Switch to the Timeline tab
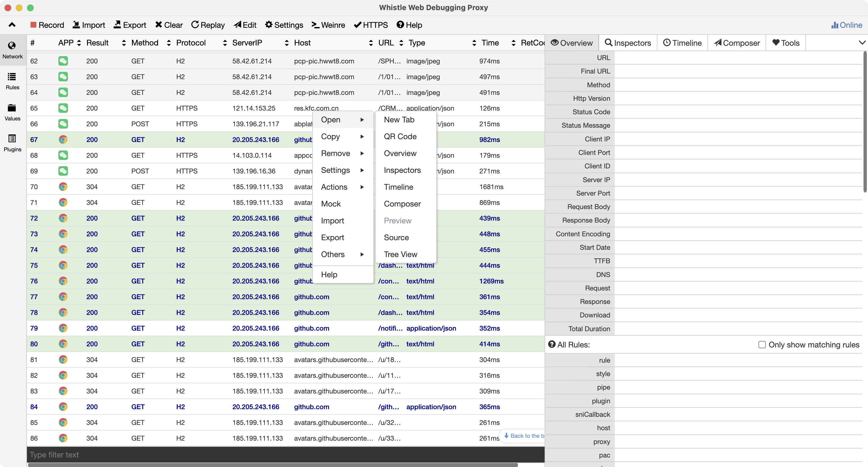 [x=682, y=43]
